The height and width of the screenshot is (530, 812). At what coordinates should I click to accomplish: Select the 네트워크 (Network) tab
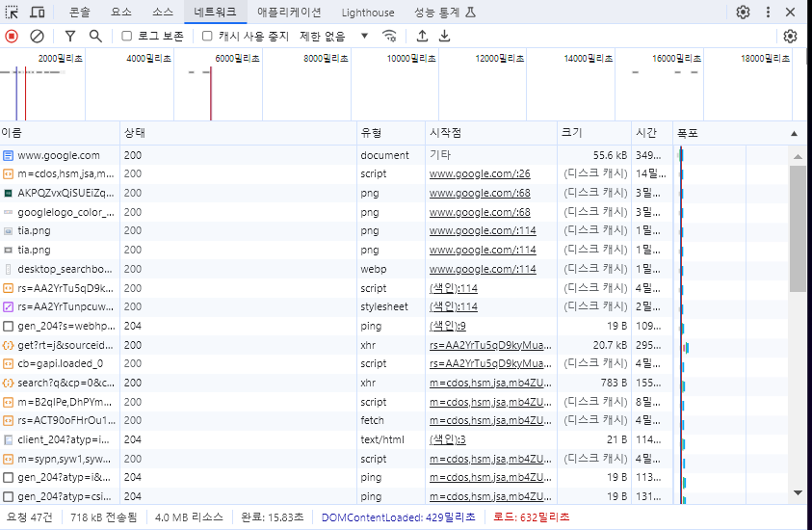[x=216, y=12]
